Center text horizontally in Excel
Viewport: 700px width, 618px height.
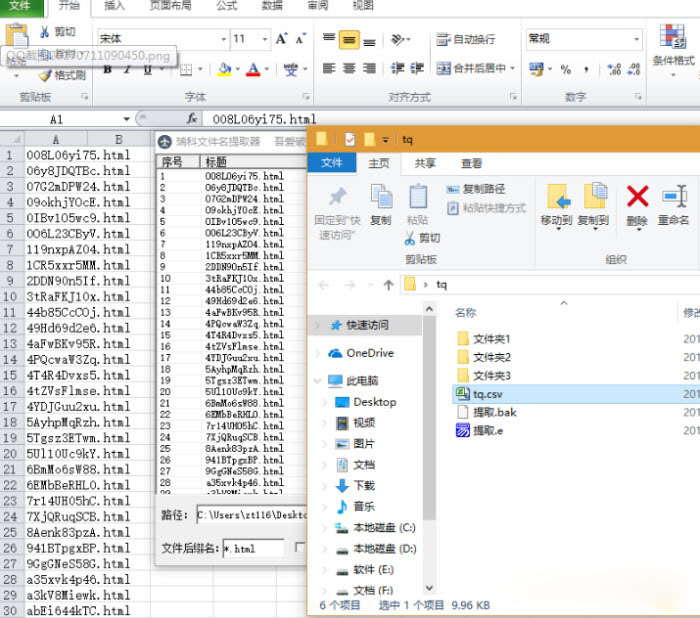pyautogui.click(x=349, y=68)
